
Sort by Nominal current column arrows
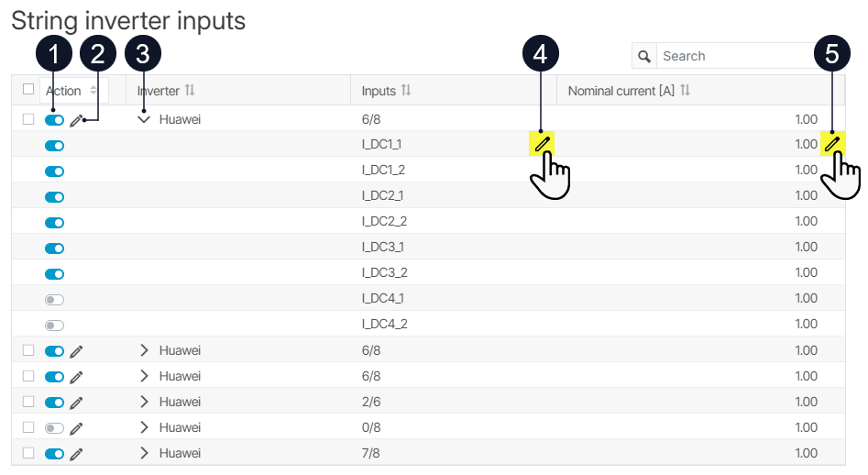point(686,90)
